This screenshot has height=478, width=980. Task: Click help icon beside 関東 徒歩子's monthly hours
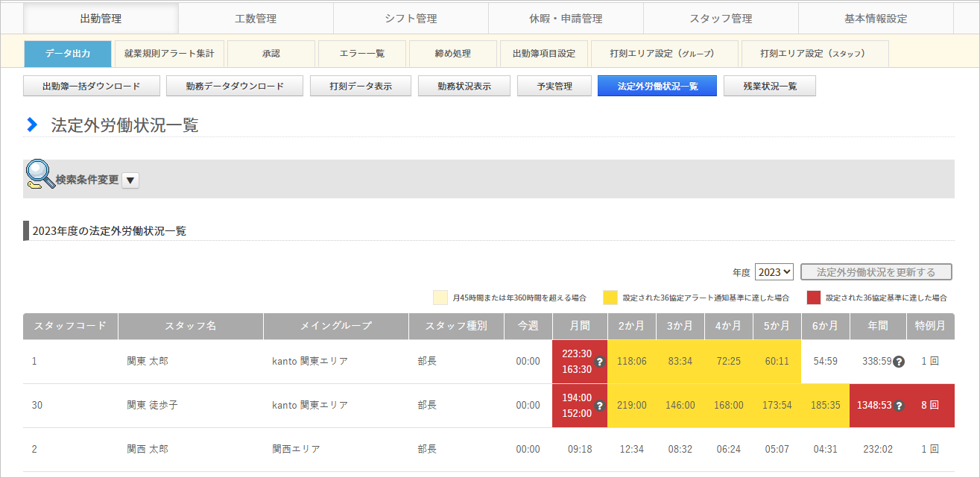(599, 406)
